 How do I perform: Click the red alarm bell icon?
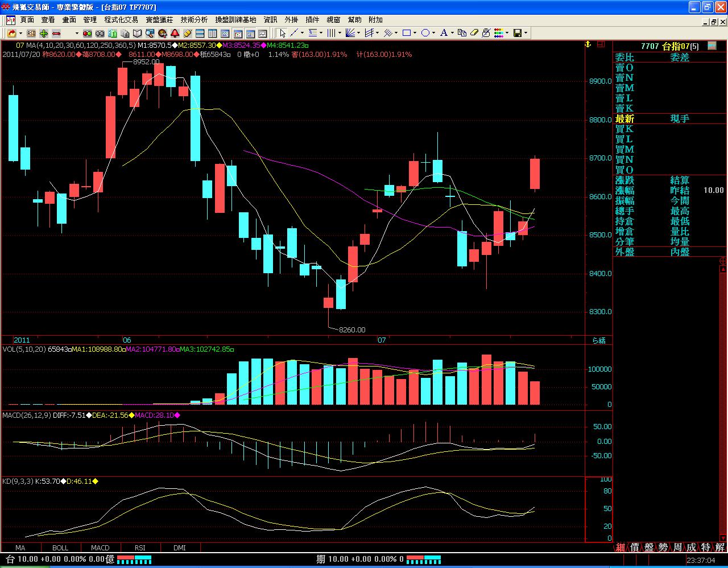[175, 33]
